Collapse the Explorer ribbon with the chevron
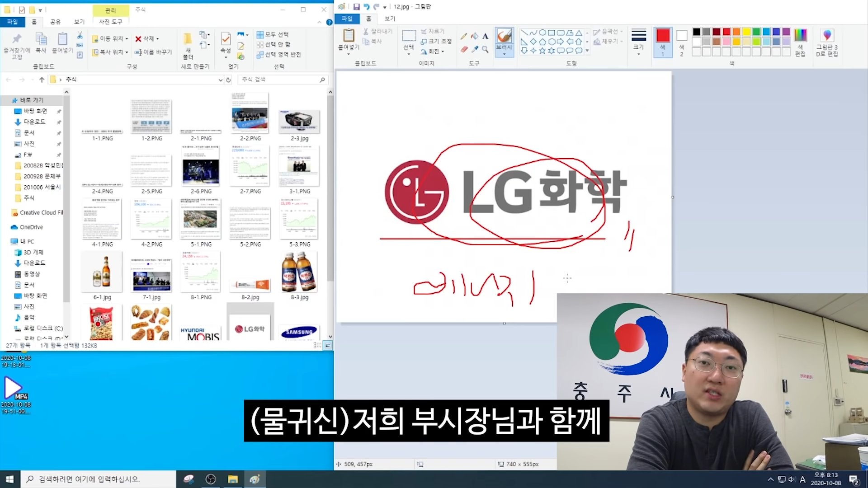The width and height of the screenshot is (868, 488). coord(319,22)
